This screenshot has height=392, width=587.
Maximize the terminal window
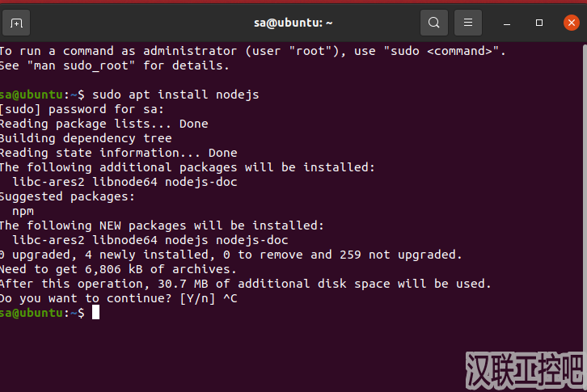coord(539,23)
